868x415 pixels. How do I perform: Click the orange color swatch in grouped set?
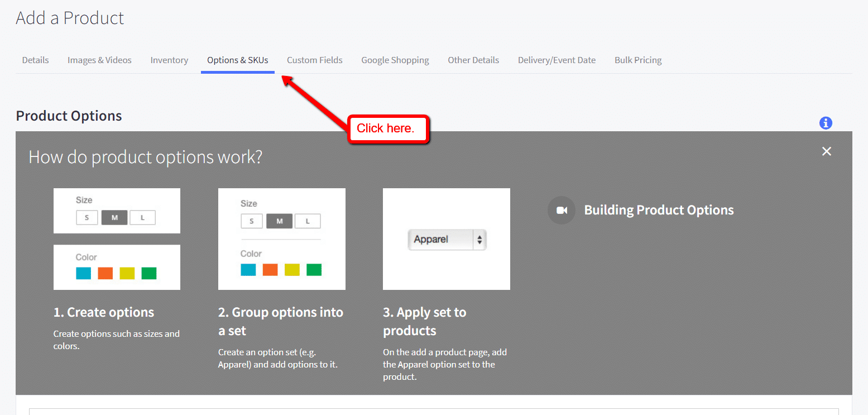click(269, 270)
